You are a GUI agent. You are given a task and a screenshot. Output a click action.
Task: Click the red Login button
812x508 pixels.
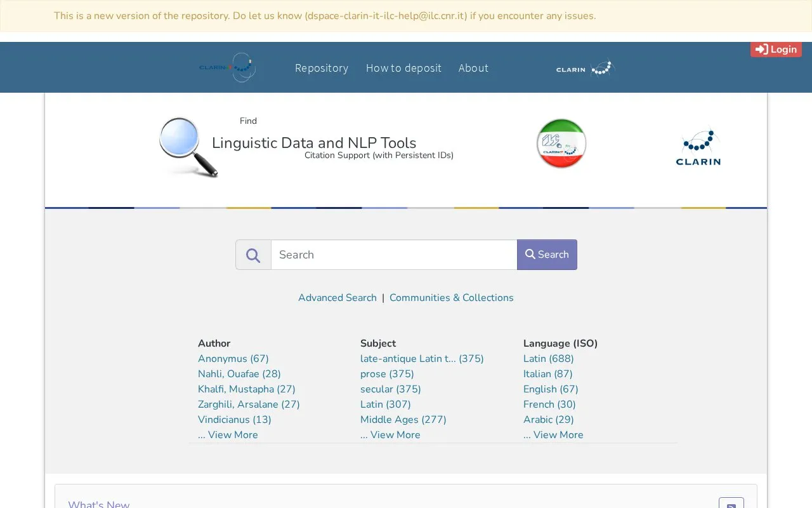pyautogui.click(x=776, y=50)
